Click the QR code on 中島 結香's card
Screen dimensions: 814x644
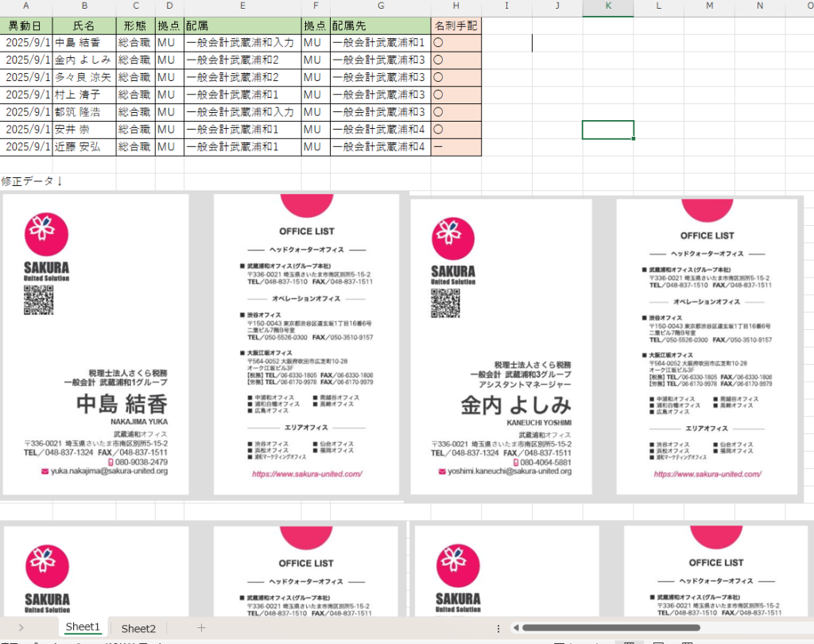click(x=38, y=301)
